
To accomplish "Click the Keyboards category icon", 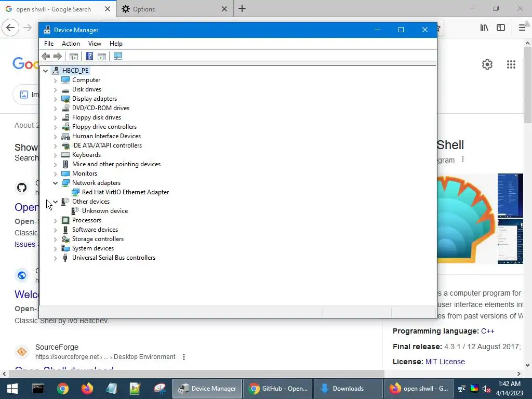I will [x=65, y=155].
